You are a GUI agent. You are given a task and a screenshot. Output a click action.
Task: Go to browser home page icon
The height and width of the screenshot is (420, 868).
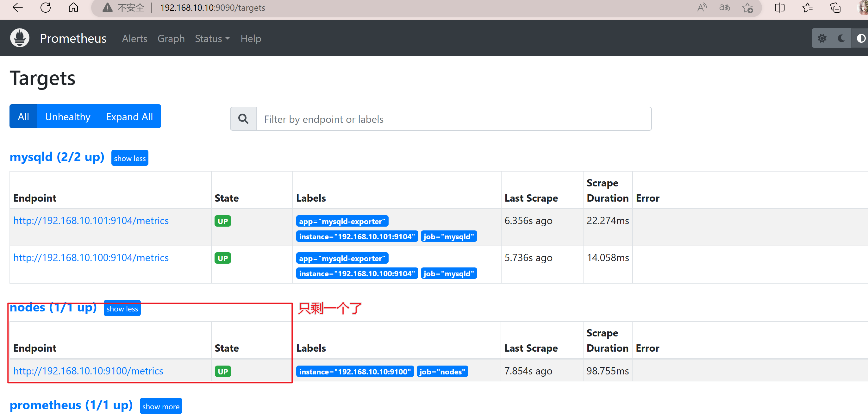point(73,7)
